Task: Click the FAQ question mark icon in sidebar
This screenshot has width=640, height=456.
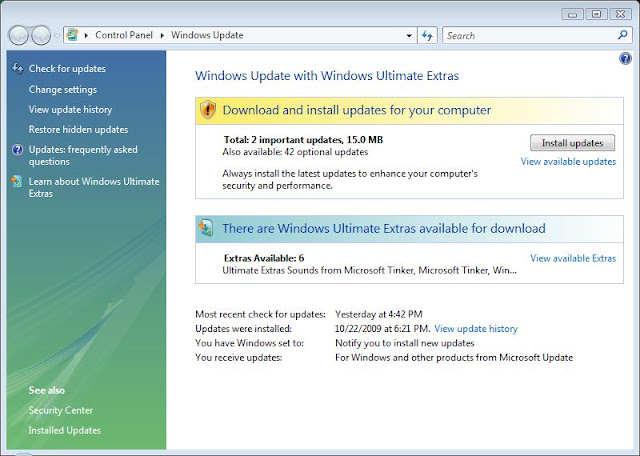Action: (18, 150)
